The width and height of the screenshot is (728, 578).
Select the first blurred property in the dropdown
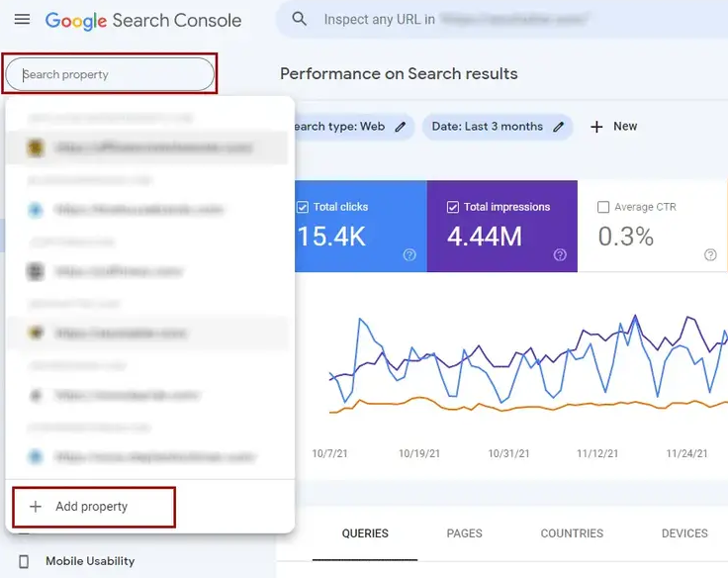click(x=146, y=147)
